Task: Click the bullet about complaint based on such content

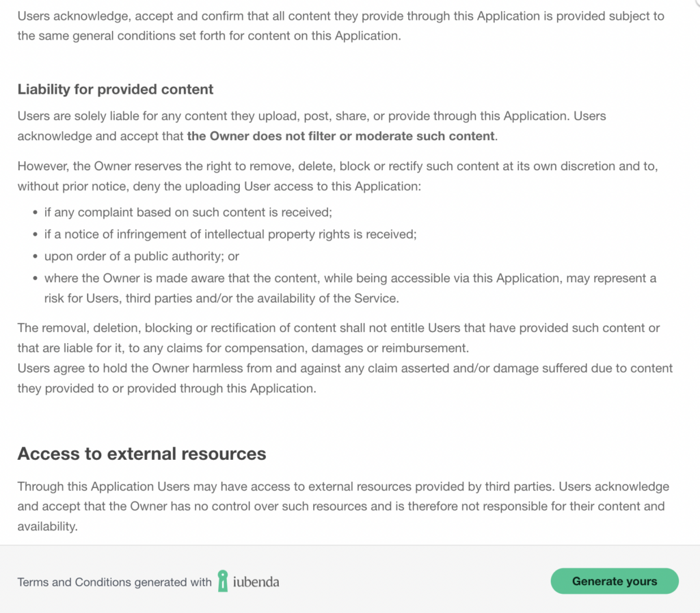Action: [x=187, y=213]
